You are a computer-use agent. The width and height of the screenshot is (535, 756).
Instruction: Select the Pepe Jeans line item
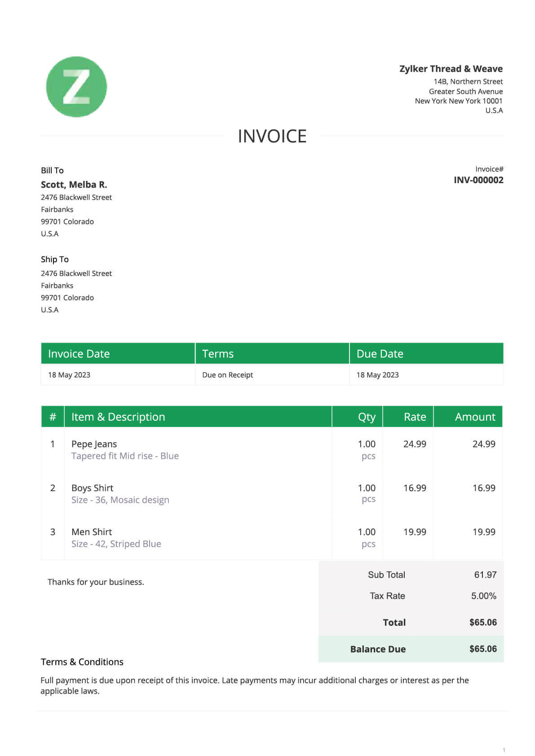coord(94,444)
